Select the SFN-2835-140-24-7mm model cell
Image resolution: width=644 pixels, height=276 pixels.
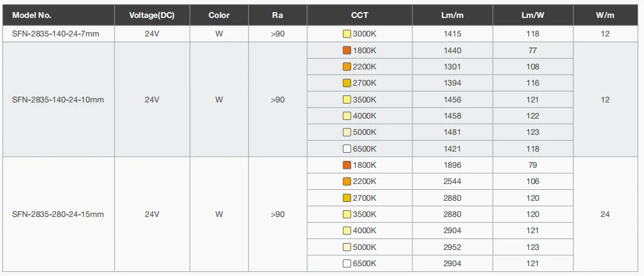click(55, 34)
